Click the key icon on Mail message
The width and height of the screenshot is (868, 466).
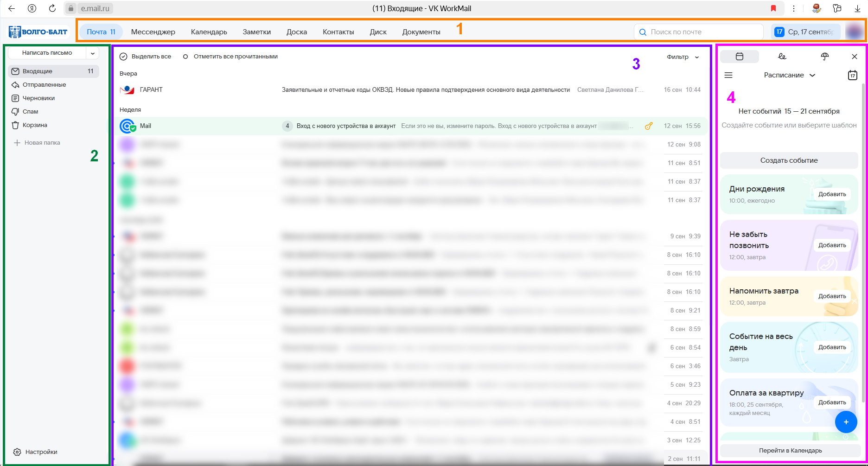pyautogui.click(x=649, y=126)
